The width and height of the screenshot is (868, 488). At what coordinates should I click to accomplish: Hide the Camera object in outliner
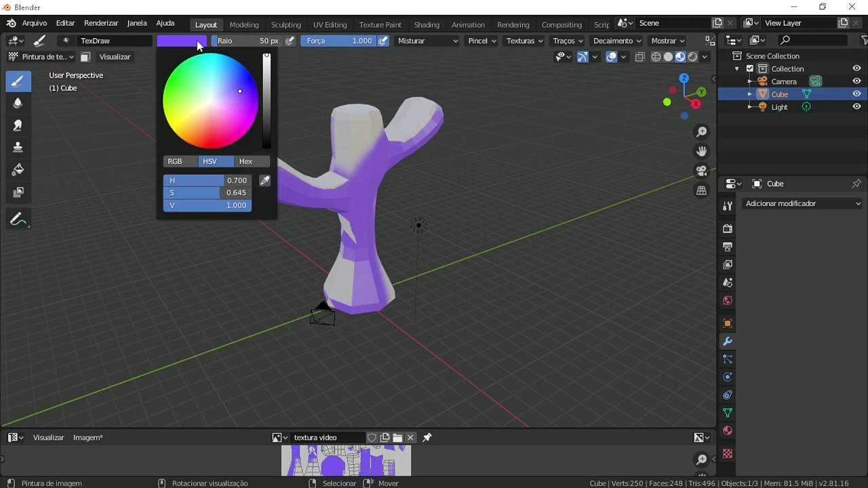coord(856,81)
